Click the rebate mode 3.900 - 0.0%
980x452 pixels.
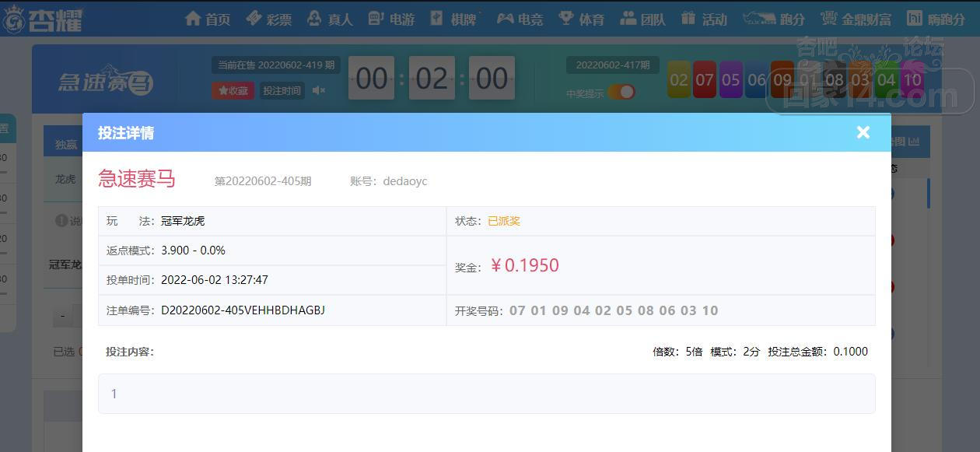pyautogui.click(x=193, y=251)
